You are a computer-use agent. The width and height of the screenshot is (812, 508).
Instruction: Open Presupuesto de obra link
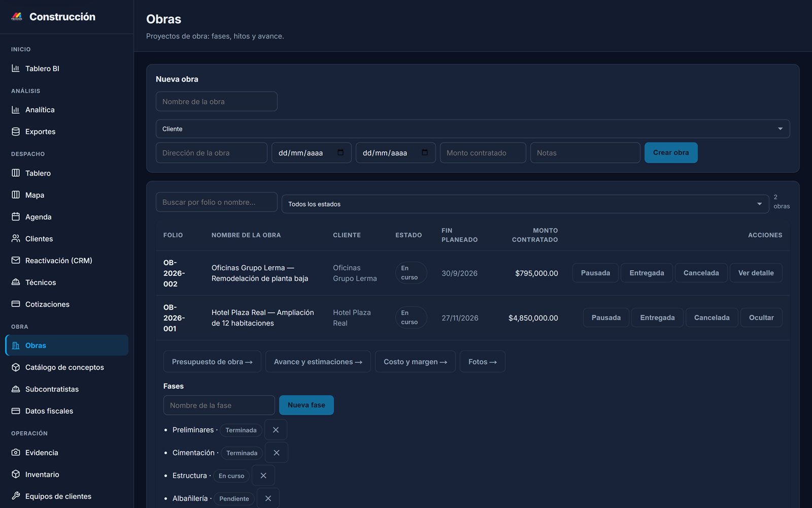(212, 362)
